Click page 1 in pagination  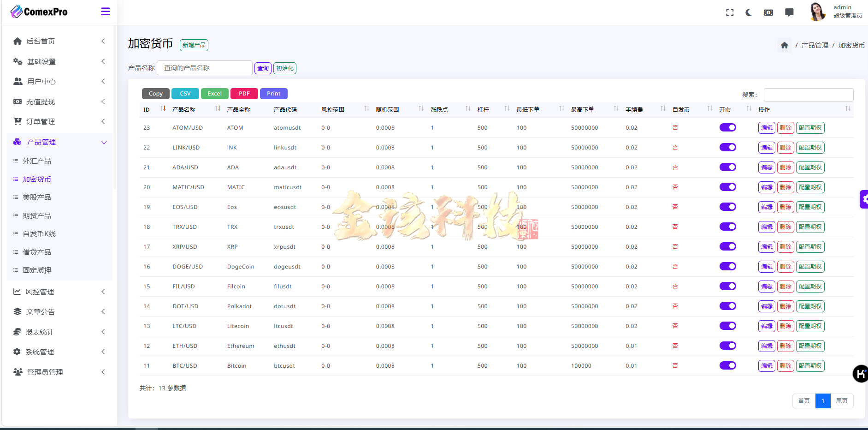823,400
